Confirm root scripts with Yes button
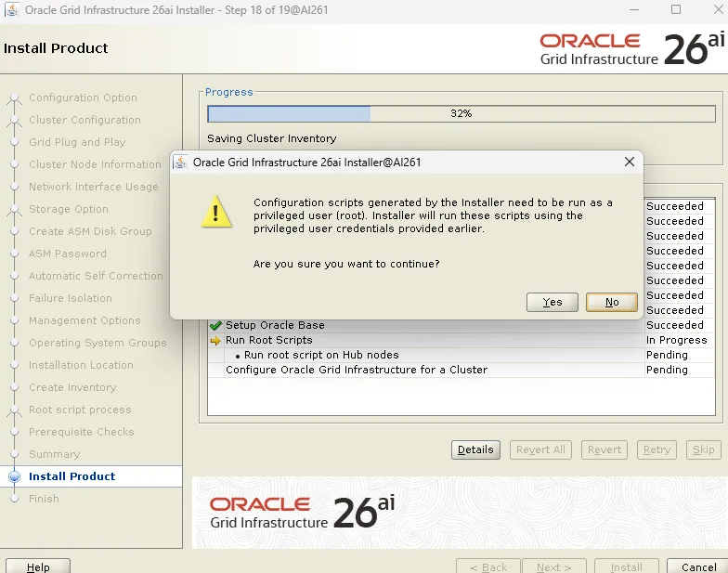This screenshot has height=573, width=728. point(552,303)
